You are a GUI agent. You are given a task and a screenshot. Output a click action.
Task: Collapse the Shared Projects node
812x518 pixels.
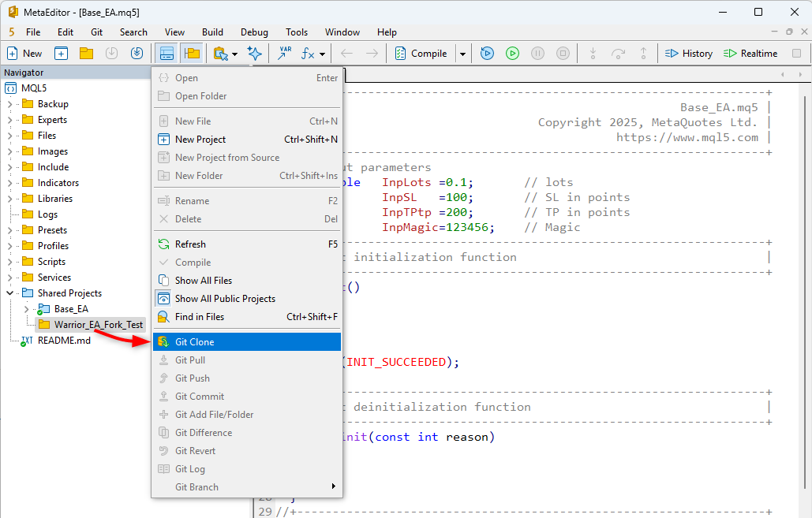pyautogui.click(x=9, y=293)
